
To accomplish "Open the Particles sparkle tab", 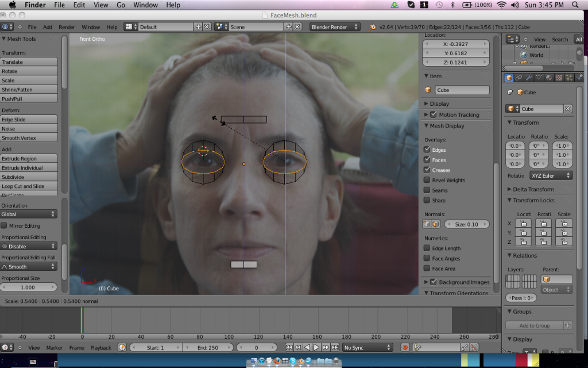I will tap(568, 78).
